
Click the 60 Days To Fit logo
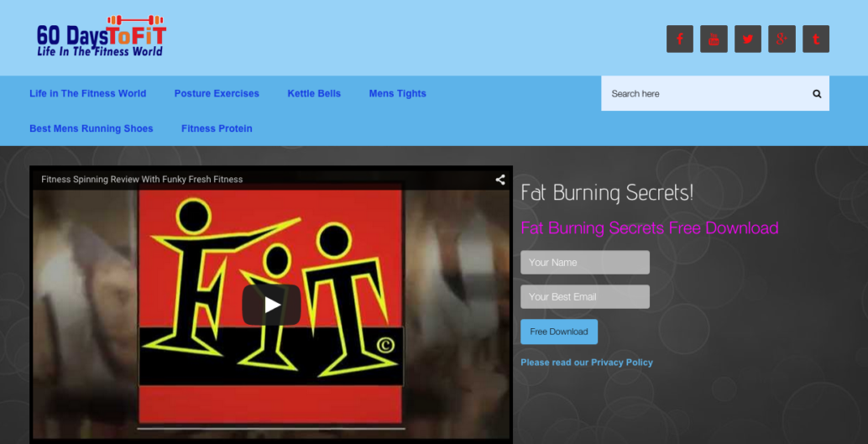(102, 36)
